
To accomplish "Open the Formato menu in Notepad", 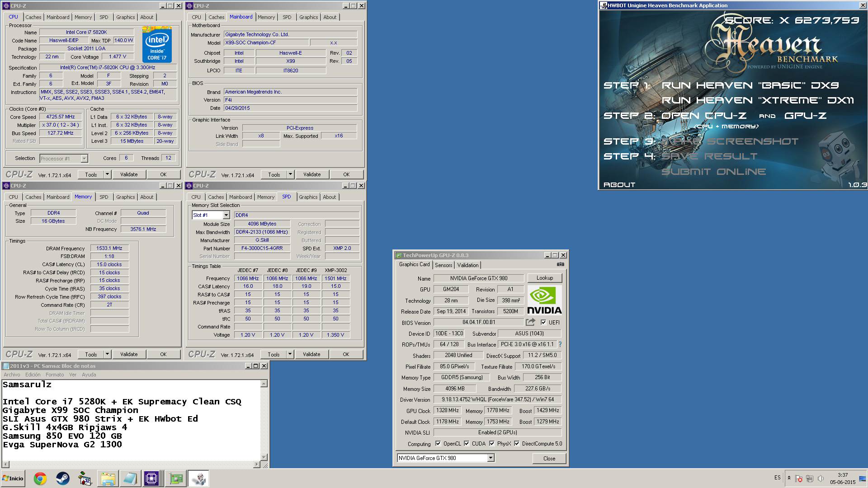I will [55, 375].
